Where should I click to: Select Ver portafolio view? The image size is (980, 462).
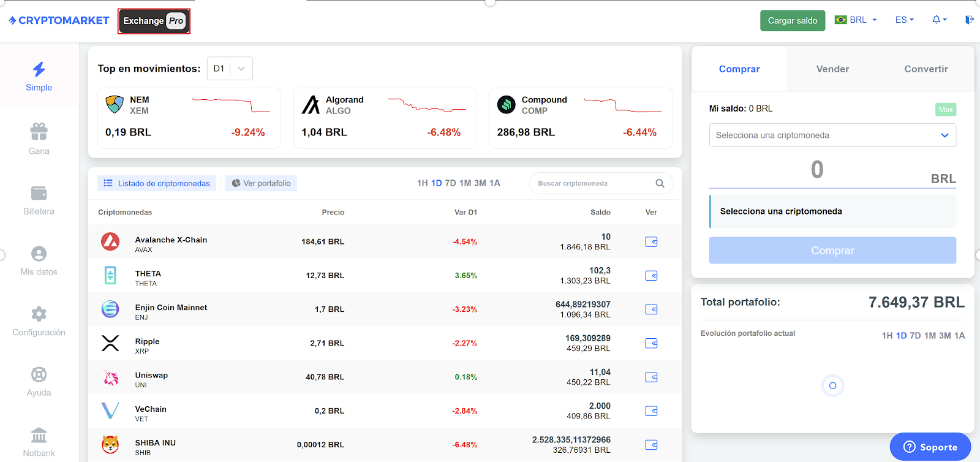[x=261, y=183]
